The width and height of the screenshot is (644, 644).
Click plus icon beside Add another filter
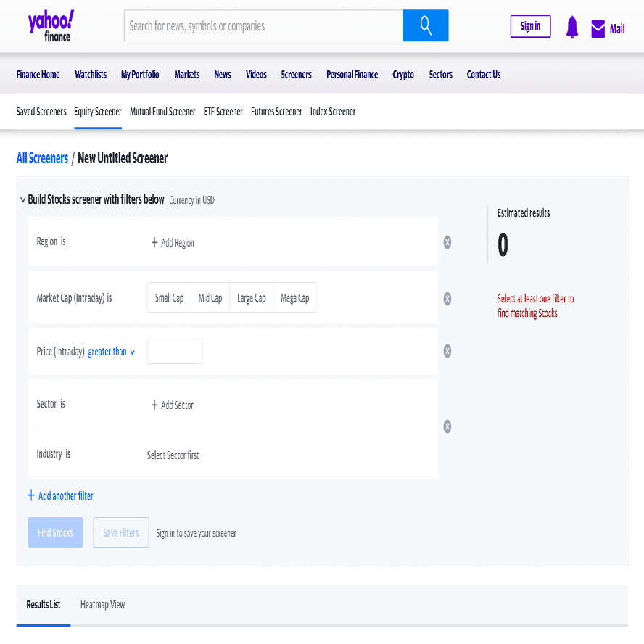click(x=31, y=495)
